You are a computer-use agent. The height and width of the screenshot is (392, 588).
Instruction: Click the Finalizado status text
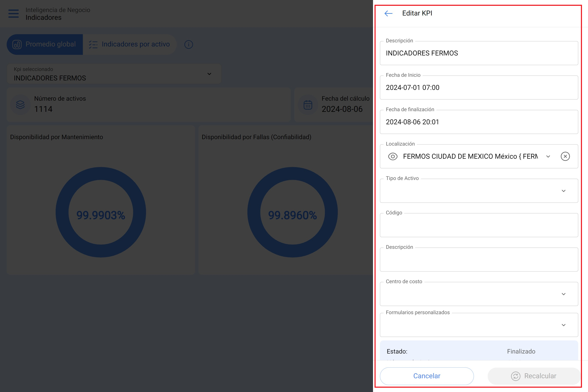pos(521,352)
